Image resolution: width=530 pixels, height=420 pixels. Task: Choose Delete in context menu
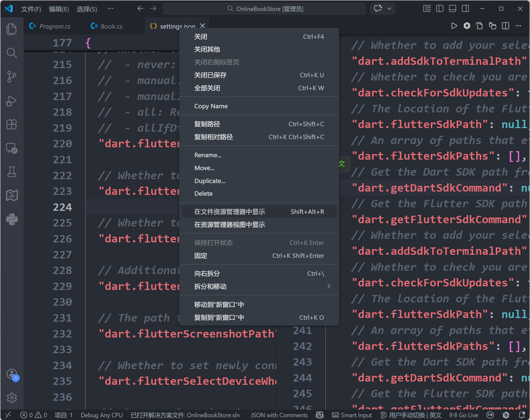[259, 194]
